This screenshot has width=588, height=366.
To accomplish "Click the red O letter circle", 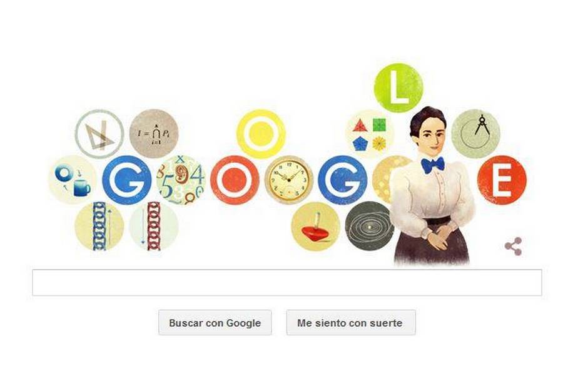I will [235, 180].
